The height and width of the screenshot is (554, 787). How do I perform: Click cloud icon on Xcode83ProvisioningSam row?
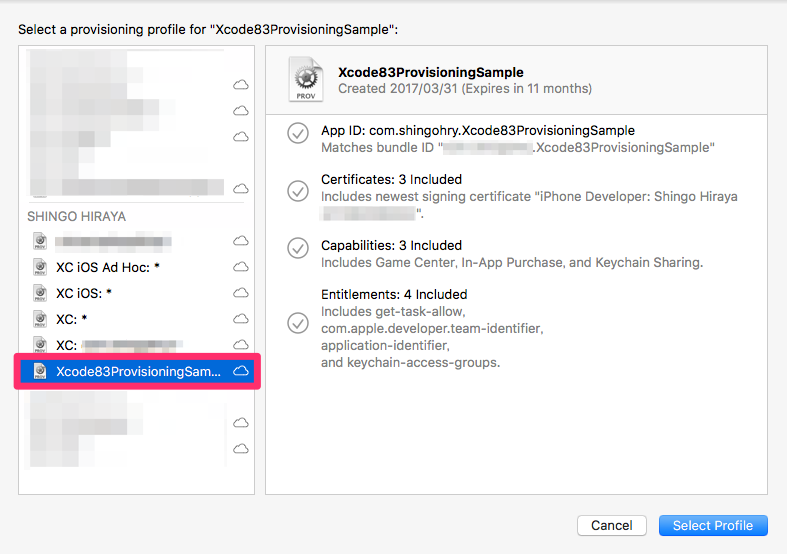pyautogui.click(x=241, y=371)
